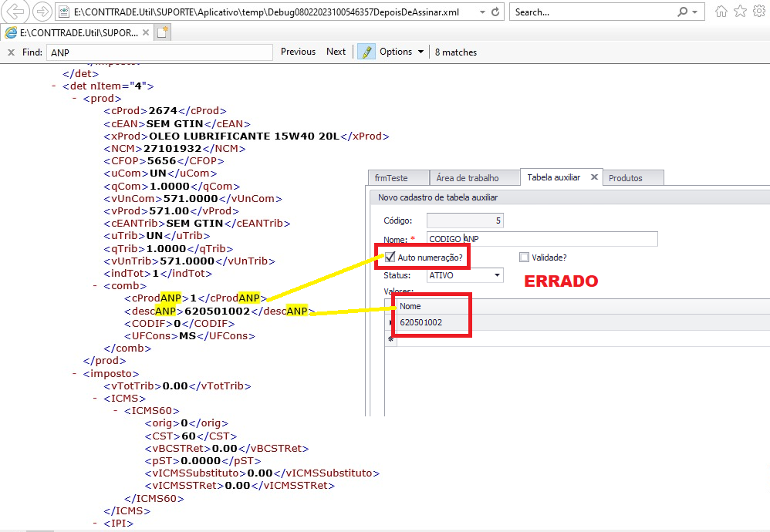Open the Home page icon
Screen dimensions: 770x532
[721, 12]
